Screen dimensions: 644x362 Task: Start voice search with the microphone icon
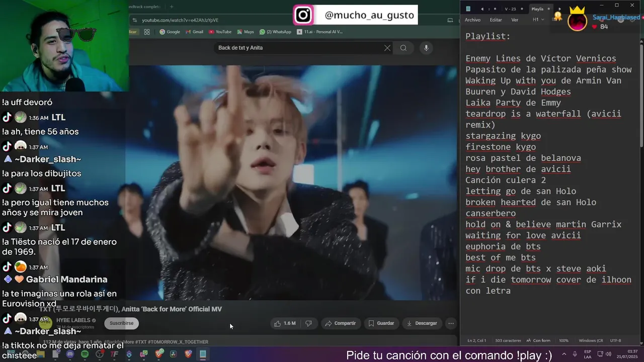pyautogui.click(x=426, y=48)
